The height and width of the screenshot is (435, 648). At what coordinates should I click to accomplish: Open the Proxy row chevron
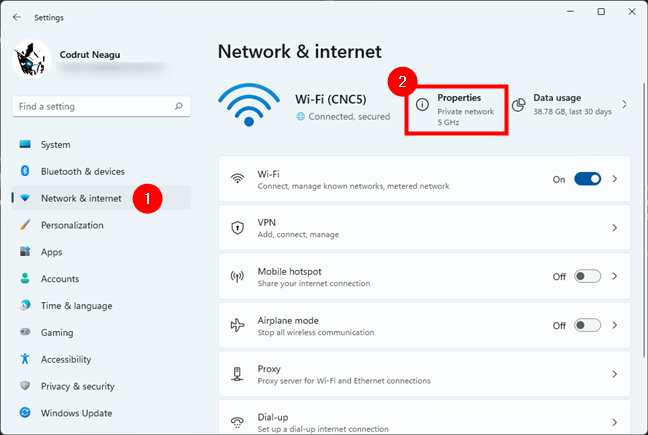[615, 374]
